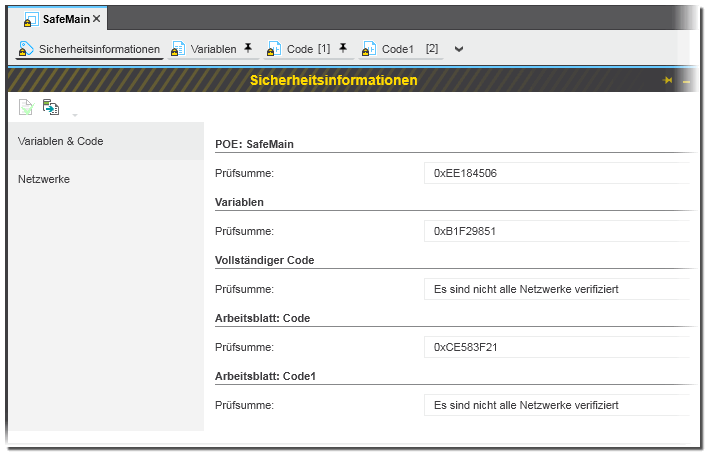This screenshot has width=706, height=453.
Task: Click the Sicherheitsinformationen tab lock icon
Action: tap(27, 49)
